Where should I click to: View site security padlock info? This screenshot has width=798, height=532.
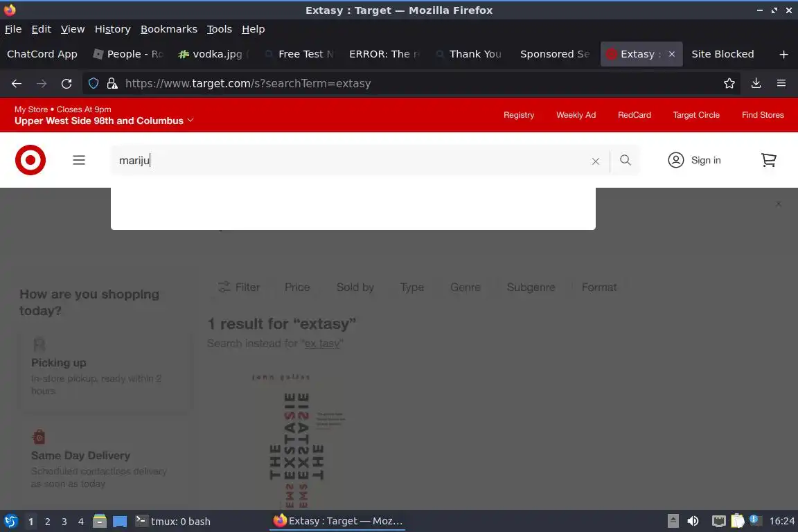click(112, 84)
